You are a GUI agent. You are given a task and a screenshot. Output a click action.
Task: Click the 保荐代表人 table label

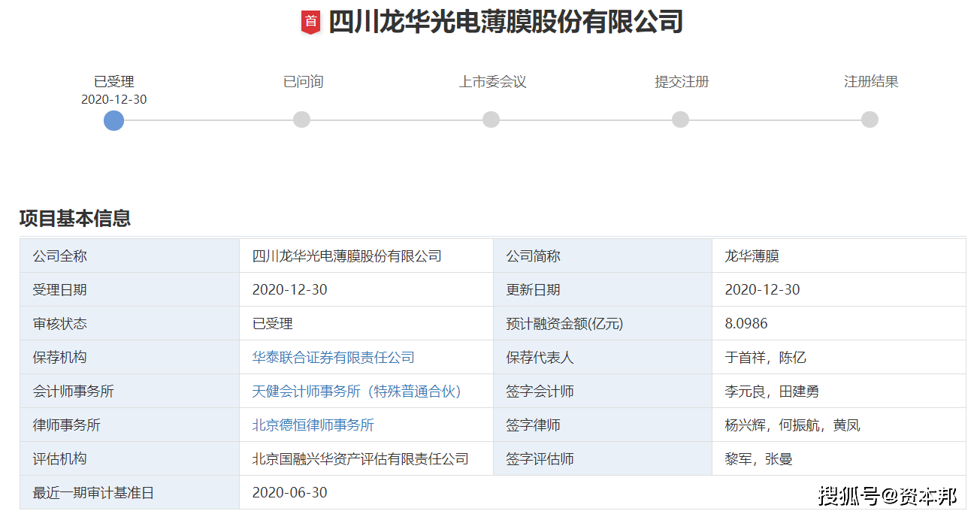pyautogui.click(x=540, y=358)
